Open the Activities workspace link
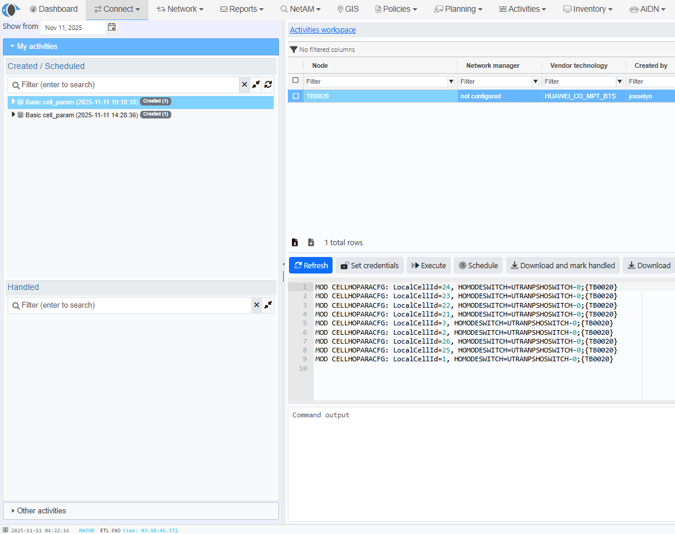 click(x=322, y=30)
